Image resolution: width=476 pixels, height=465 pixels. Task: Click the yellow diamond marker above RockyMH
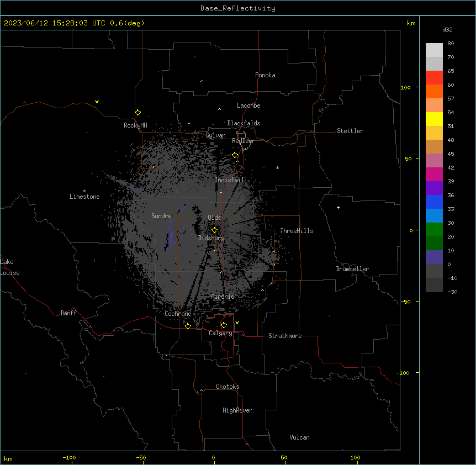[137, 113]
